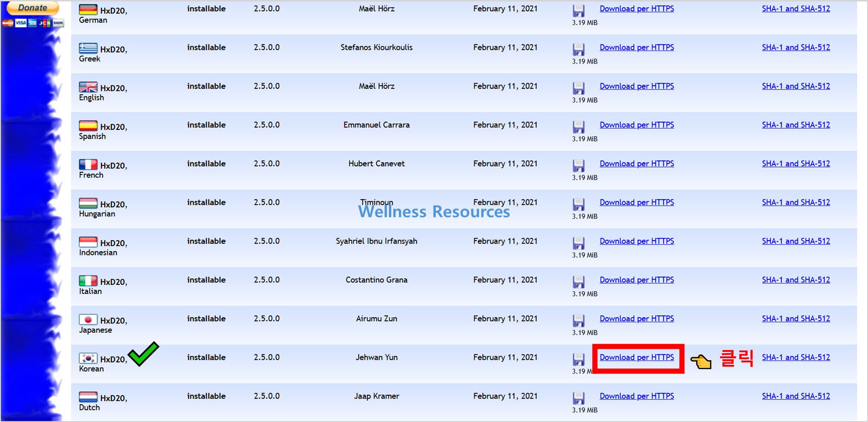Image resolution: width=868 pixels, height=422 pixels.
Task: Click the floppy disk icon in Indonesian row
Action: point(579,243)
